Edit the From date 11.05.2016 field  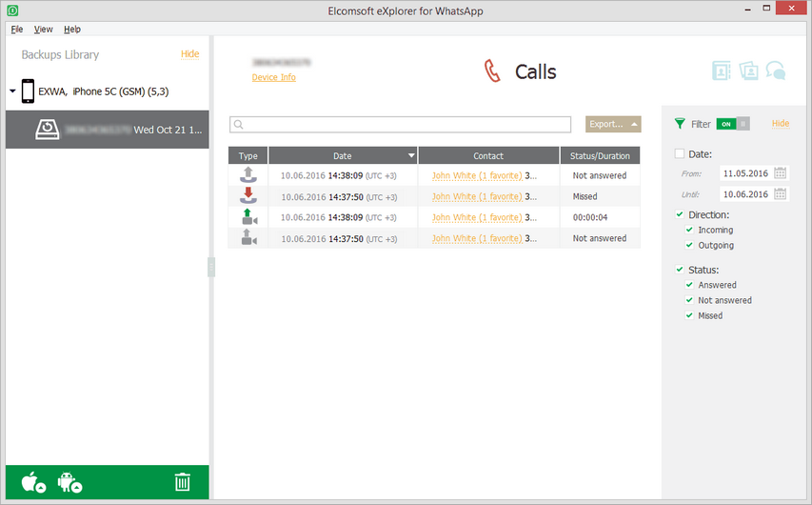point(745,173)
